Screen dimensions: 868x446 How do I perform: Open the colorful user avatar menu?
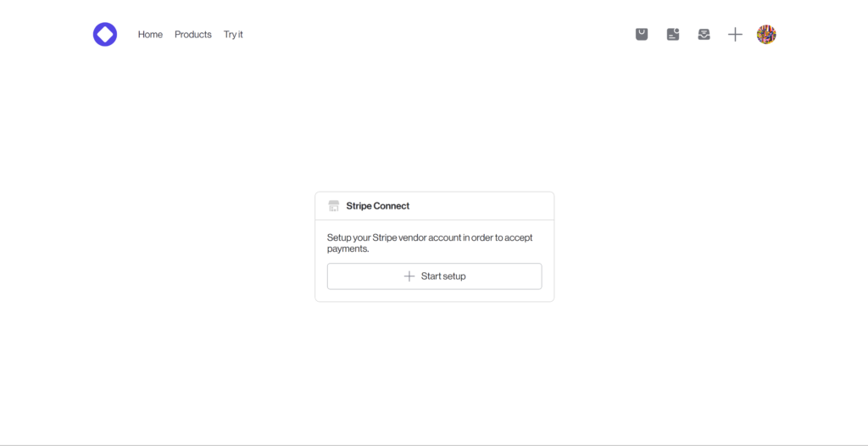(766, 35)
